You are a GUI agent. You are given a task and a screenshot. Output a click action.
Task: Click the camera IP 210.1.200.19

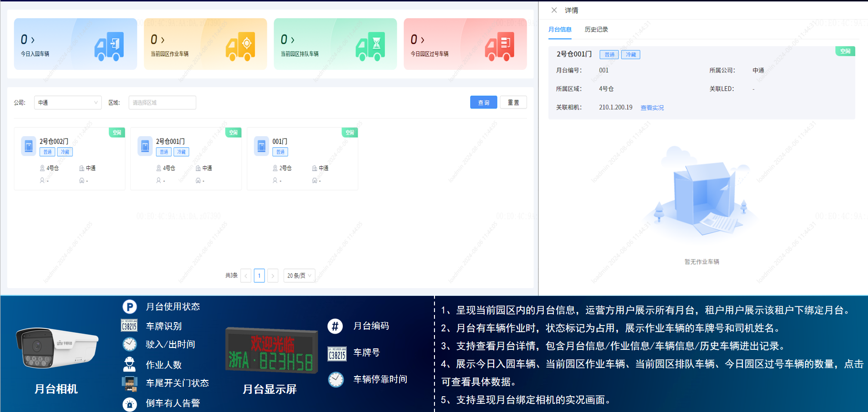(615, 108)
